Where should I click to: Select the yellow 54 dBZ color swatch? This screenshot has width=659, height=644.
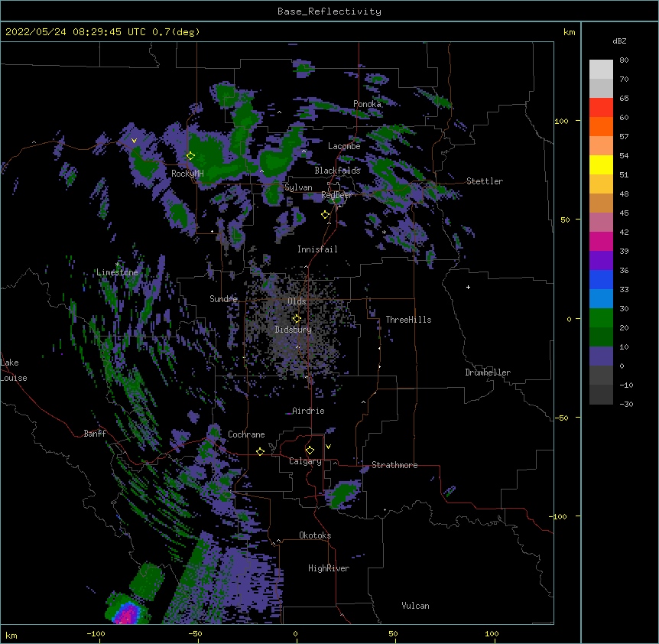(601, 164)
